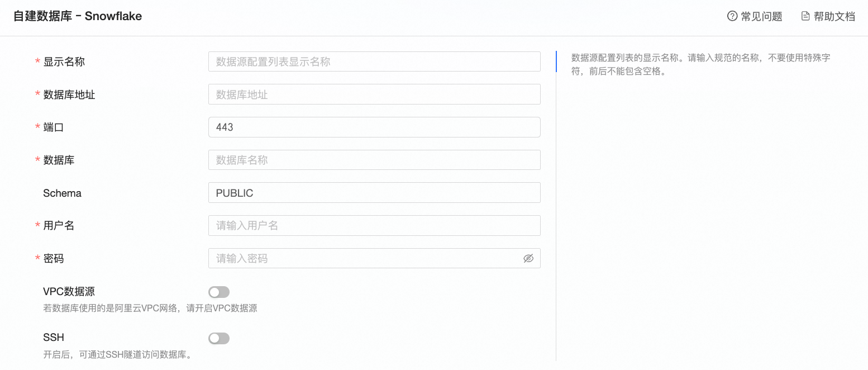Click the 端口 label
The width and height of the screenshot is (868, 370).
tap(54, 127)
